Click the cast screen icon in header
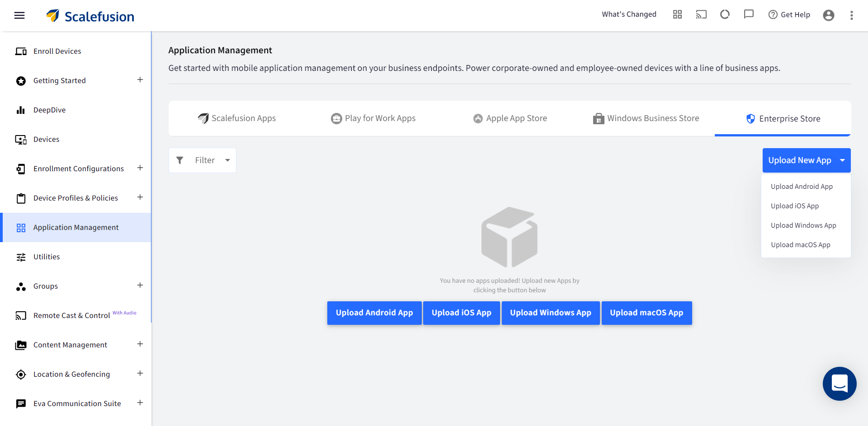 [x=701, y=14]
